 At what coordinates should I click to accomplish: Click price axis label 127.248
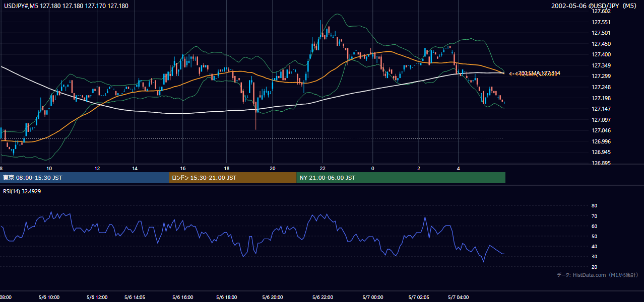pyautogui.click(x=602, y=87)
